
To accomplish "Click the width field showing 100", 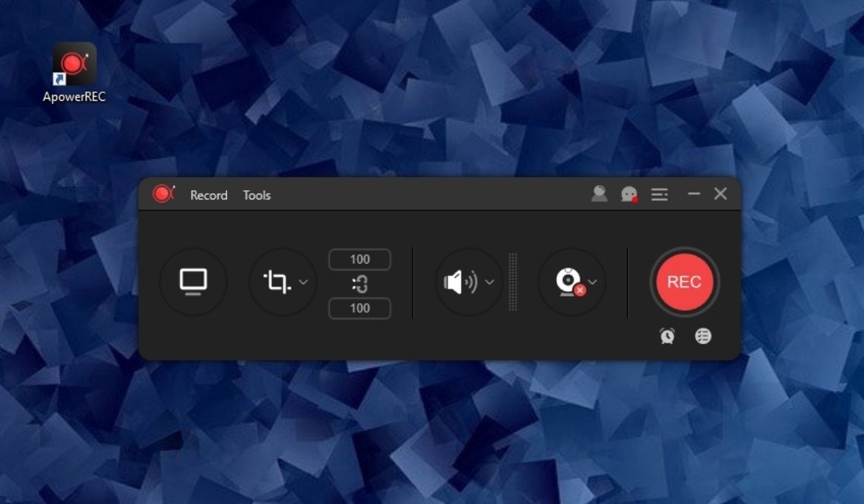I will click(360, 259).
